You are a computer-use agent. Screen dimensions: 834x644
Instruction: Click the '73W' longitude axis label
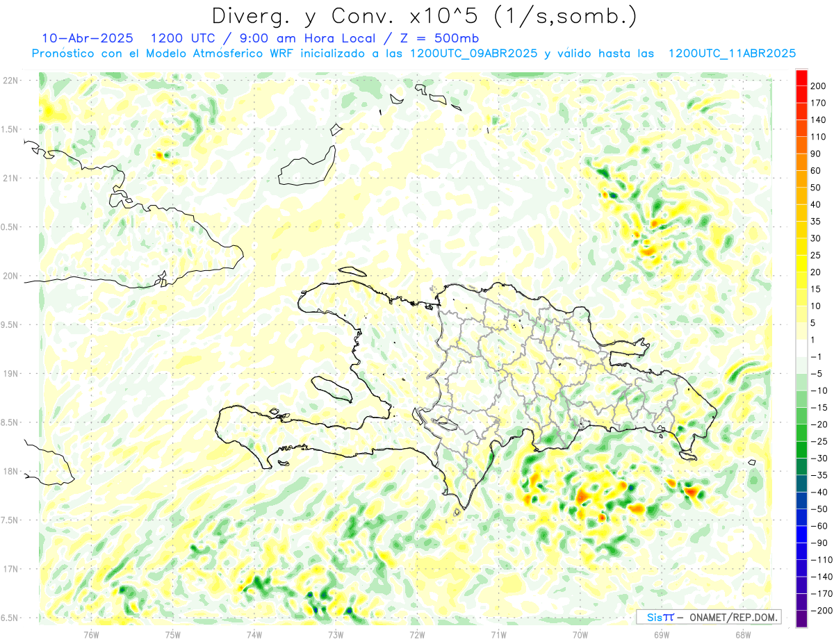[336, 634]
